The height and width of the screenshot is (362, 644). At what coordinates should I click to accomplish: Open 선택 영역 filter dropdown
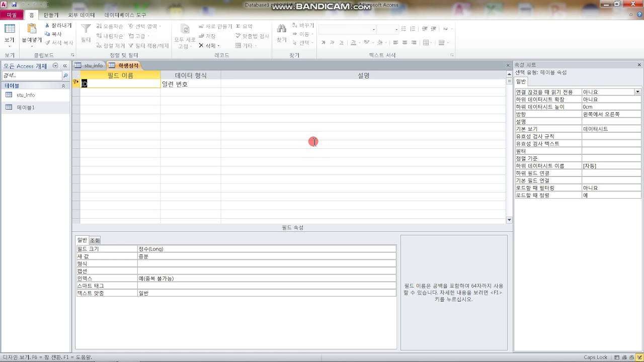click(145, 26)
